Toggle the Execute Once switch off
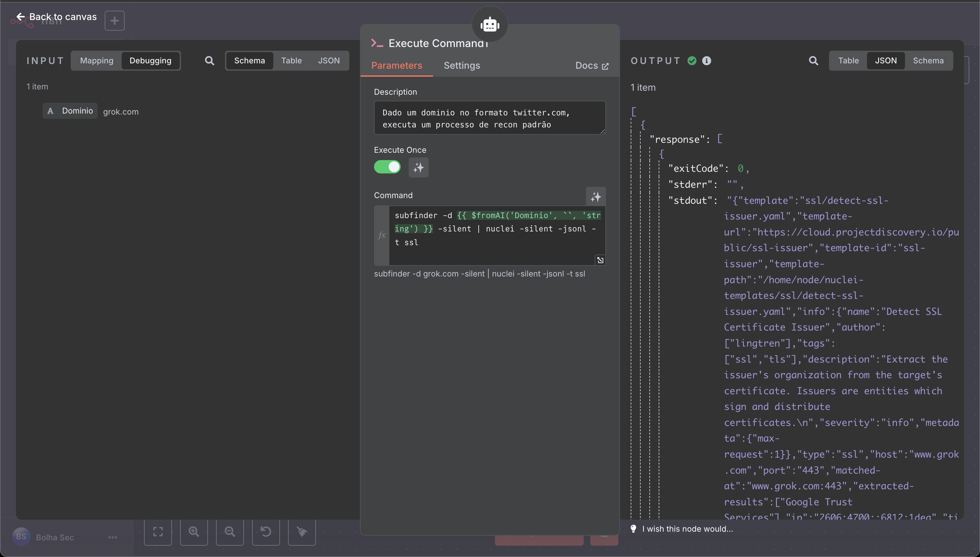The width and height of the screenshot is (980, 557). point(387,167)
